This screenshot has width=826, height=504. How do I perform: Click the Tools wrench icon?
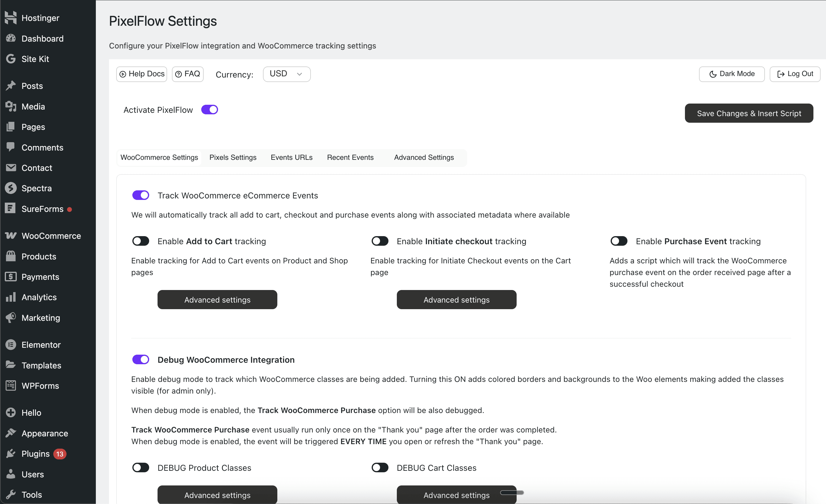(x=11, y=495)
